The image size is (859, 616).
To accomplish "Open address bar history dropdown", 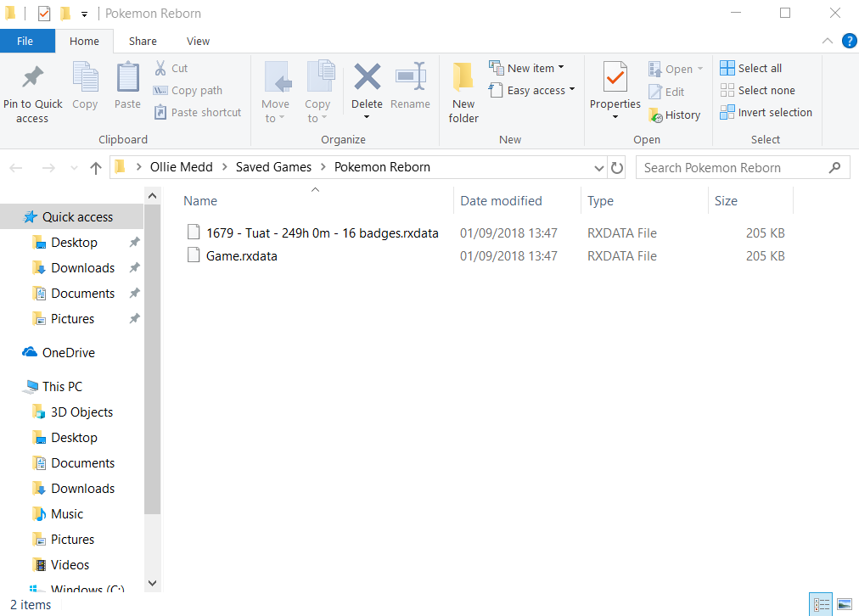I will pos(599,168).
